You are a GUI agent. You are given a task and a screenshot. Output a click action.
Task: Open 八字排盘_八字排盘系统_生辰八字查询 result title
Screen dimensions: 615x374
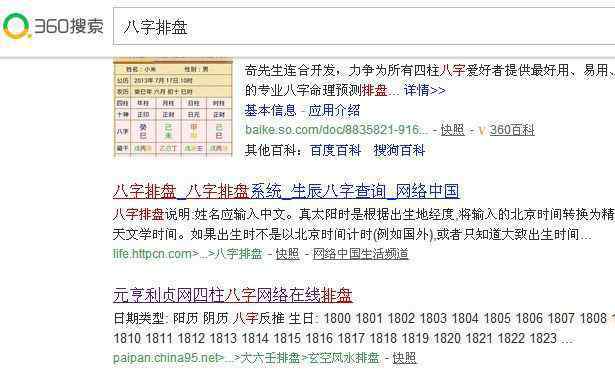286,191
